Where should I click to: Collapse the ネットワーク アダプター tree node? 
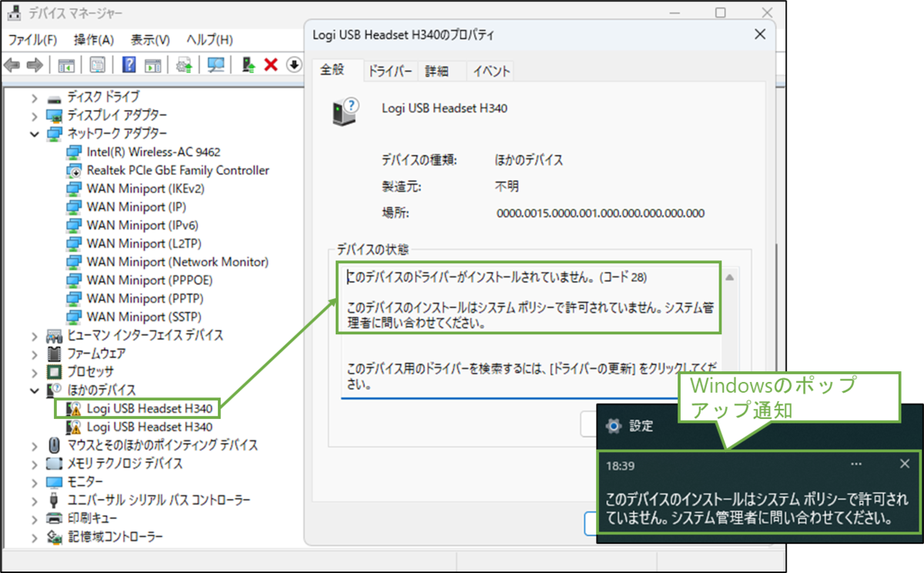(x=35, y=132)
